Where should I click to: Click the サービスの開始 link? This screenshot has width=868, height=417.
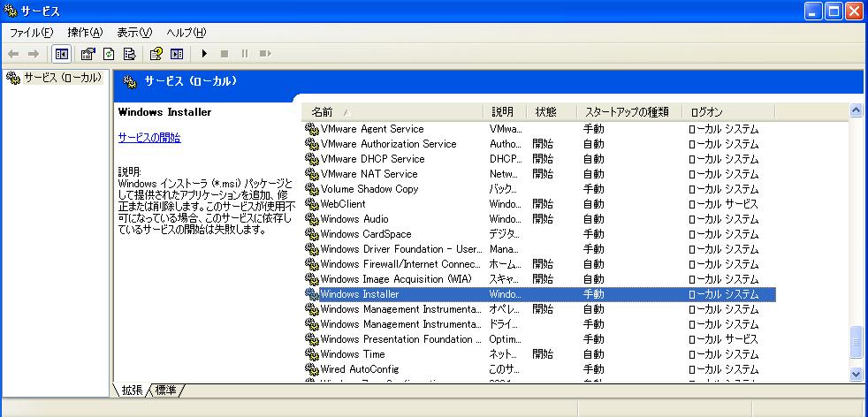[x=149, y=138]
